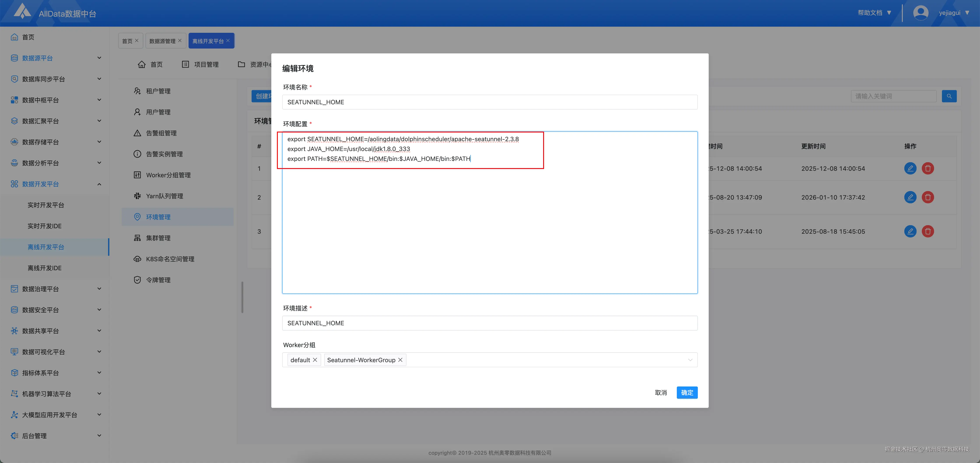
Task: Click the 确定 confirm button
Action: click(687, 393)
